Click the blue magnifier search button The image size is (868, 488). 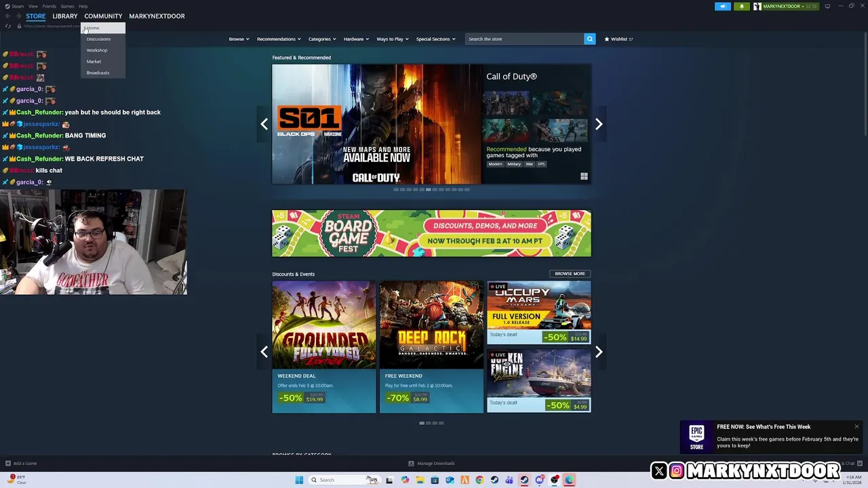(x=590, y=39)
